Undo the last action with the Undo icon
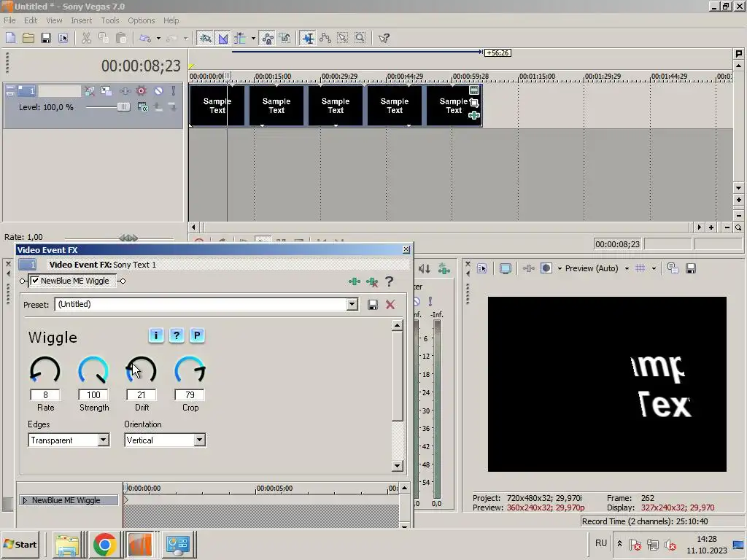 (x=145, y=38)
